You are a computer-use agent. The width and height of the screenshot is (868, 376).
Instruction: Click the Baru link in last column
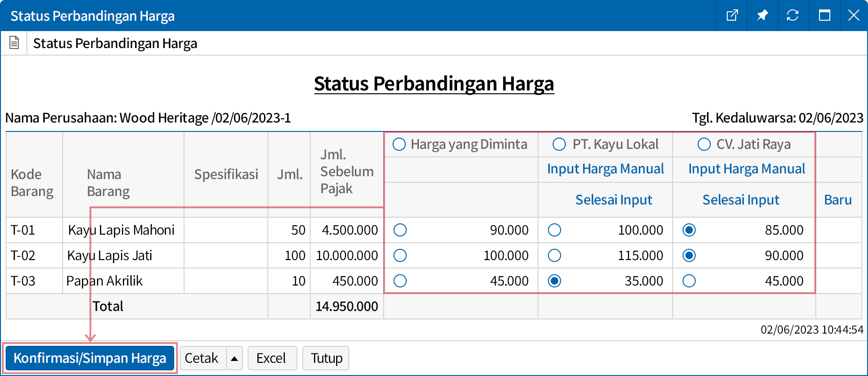pos(838,200)
